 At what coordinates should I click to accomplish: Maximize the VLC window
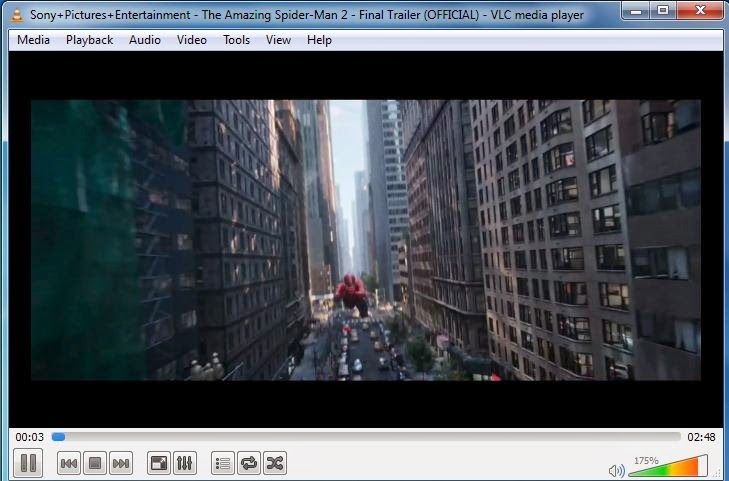[x=663, y=10]
